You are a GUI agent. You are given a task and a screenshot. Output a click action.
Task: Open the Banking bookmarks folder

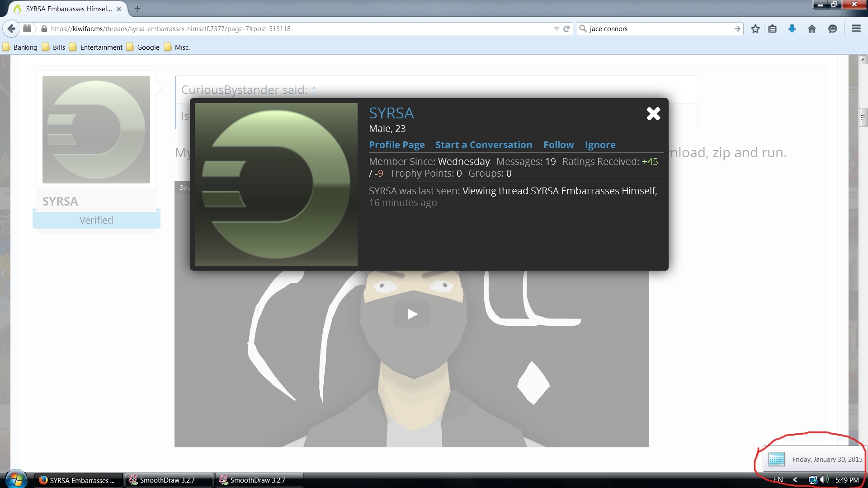point(20,47)
